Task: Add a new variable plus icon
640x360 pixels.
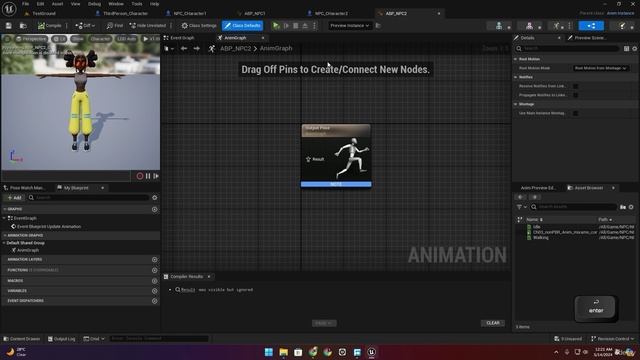Action: pos(155,291)
